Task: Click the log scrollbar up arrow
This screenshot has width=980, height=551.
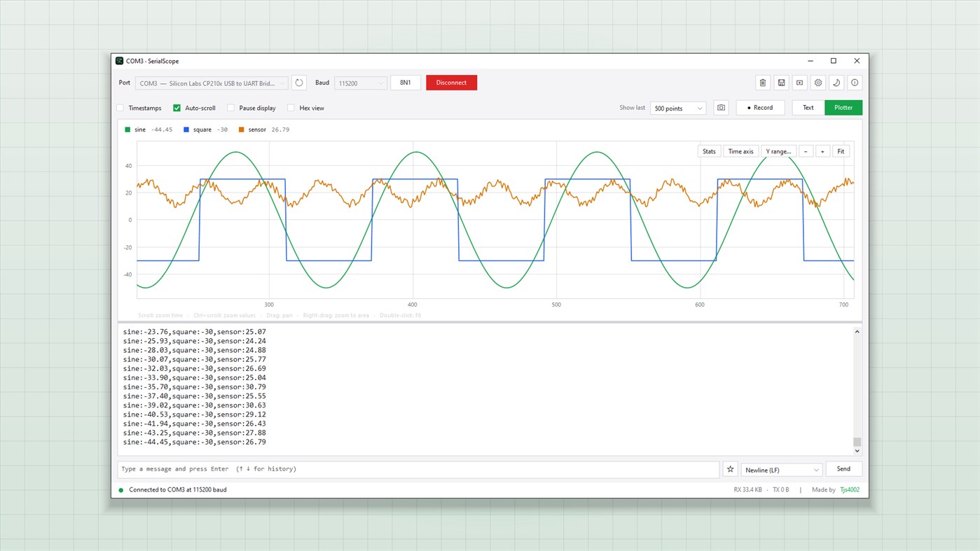Action: coord(857,332)
